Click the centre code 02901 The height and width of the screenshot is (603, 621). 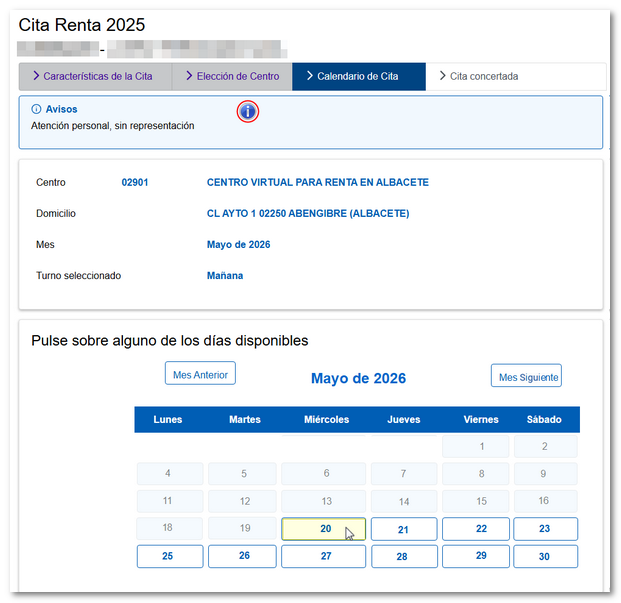tap(135, 183)
